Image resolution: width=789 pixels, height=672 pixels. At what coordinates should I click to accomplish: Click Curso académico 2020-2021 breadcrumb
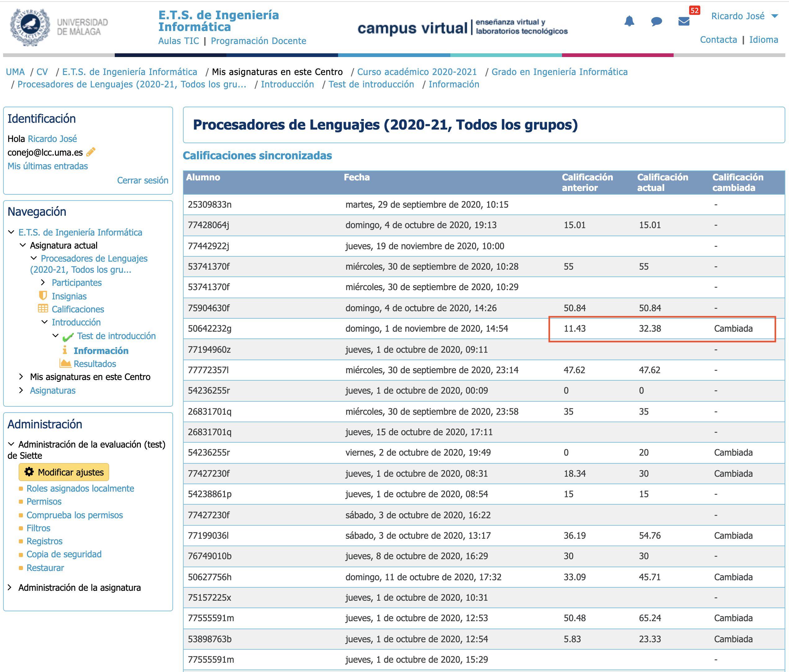click(417, 72)
